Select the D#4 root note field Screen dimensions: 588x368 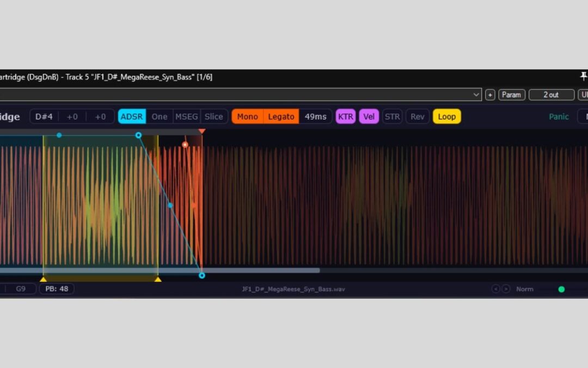(x=44, y=117)
